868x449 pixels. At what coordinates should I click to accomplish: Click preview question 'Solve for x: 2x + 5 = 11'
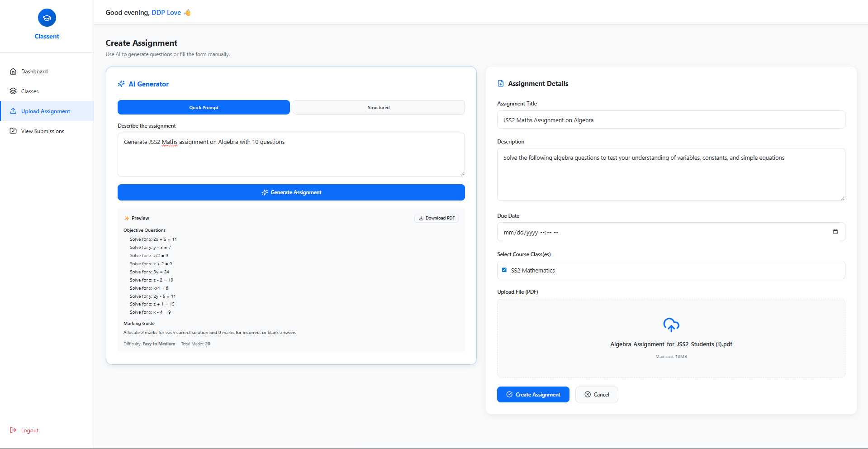pos(153,239)
